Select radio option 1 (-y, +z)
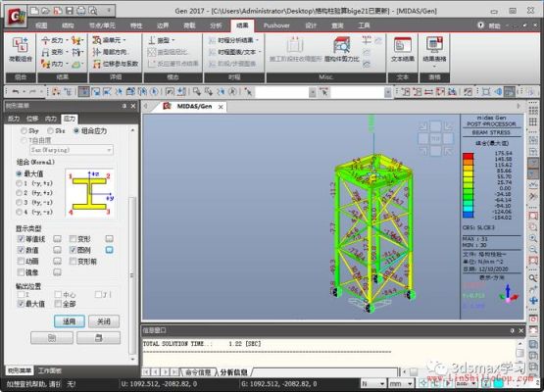 (19, 183)
